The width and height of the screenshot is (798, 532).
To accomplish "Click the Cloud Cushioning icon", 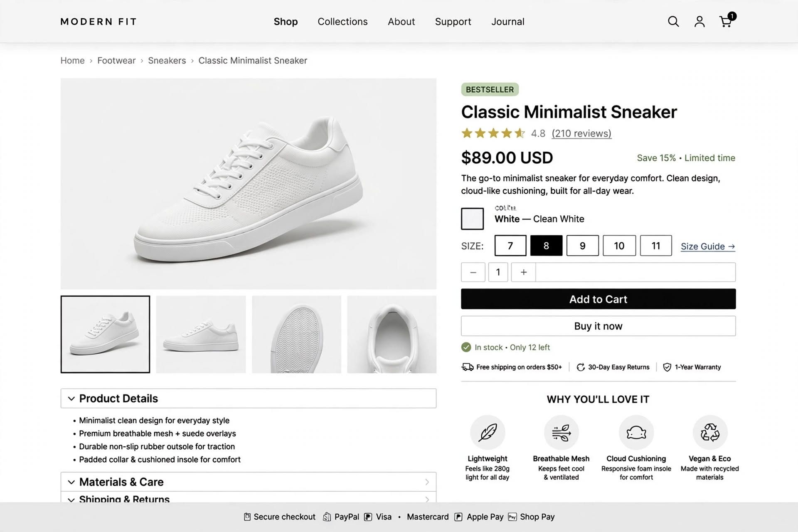I will (x=636, y=432).
